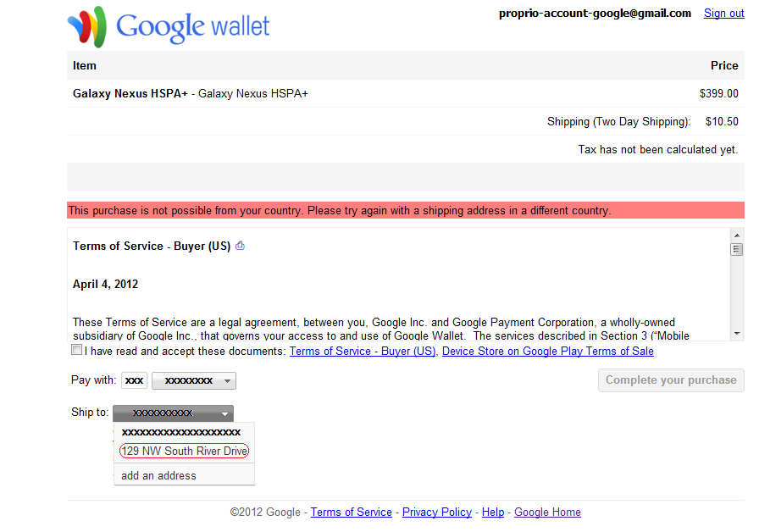The image size is (759, 532).
Task: Select the masked xxxxxxxx address option
Action: tap(181, 432)
